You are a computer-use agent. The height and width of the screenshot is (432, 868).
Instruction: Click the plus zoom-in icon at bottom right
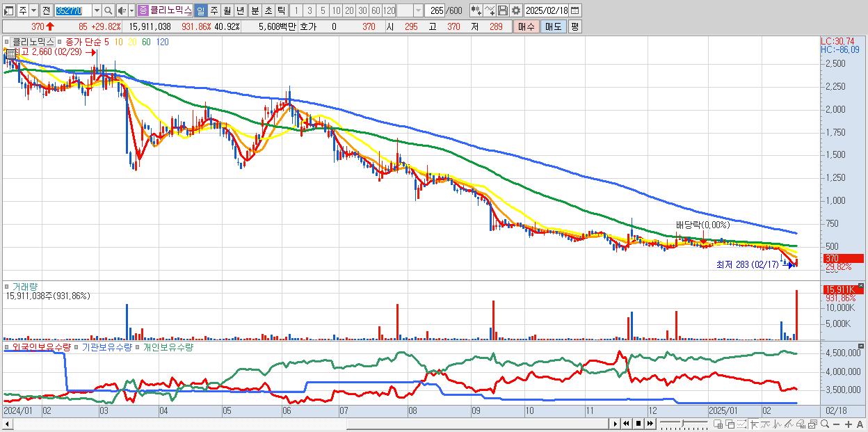pos(849,424)
